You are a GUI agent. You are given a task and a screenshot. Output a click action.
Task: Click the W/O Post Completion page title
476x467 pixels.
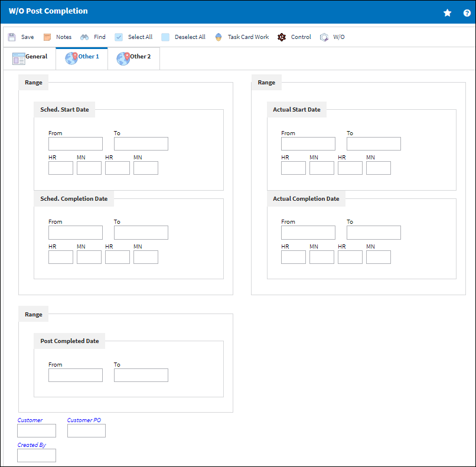pos(48,11)
